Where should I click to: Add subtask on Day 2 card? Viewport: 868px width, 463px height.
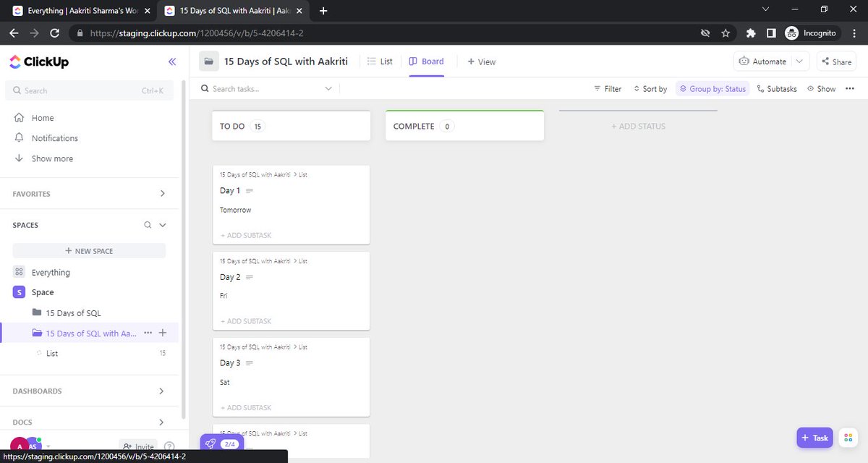[247, 321]
